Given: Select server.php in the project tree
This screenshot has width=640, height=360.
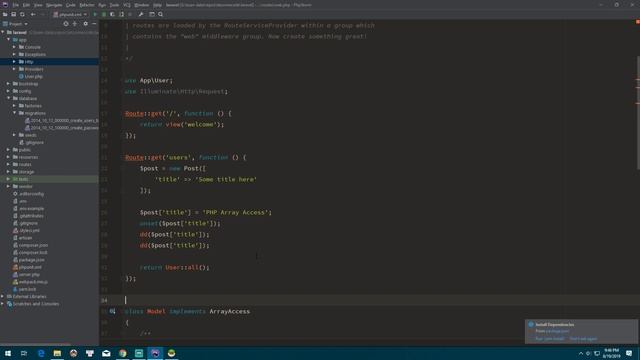Looking at the screenshot, I should (x=29, y=274).
